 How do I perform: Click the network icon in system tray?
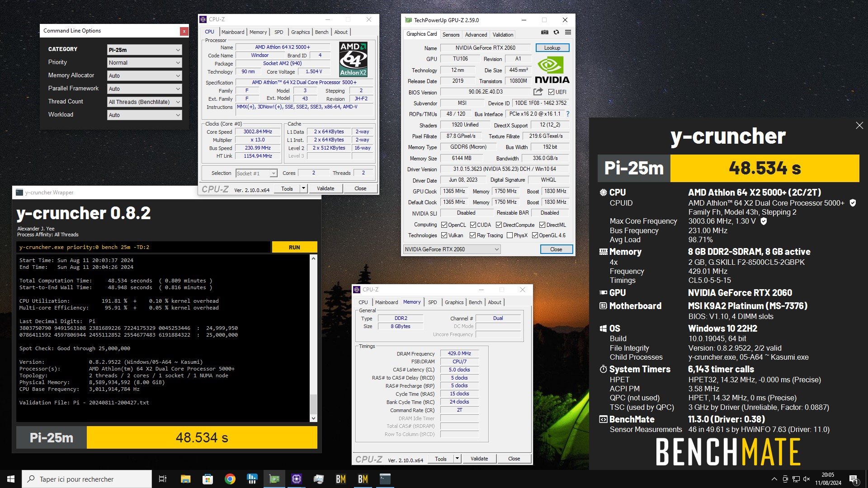796,479
